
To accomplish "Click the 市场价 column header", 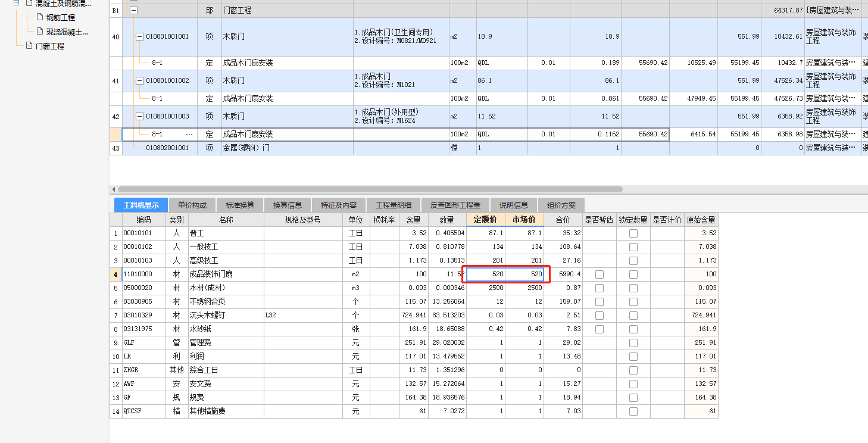I will (524, 220).
